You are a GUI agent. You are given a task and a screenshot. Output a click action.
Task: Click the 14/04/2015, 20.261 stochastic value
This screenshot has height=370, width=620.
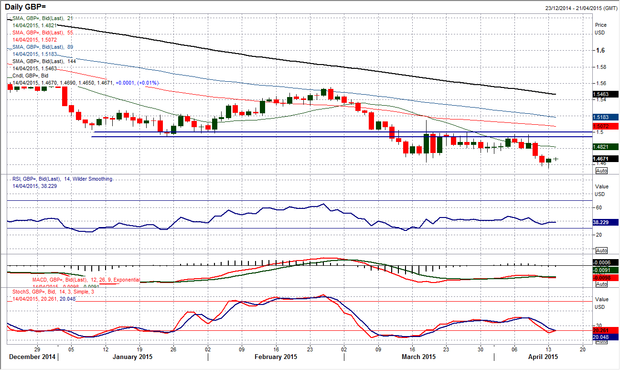[35, 299]
